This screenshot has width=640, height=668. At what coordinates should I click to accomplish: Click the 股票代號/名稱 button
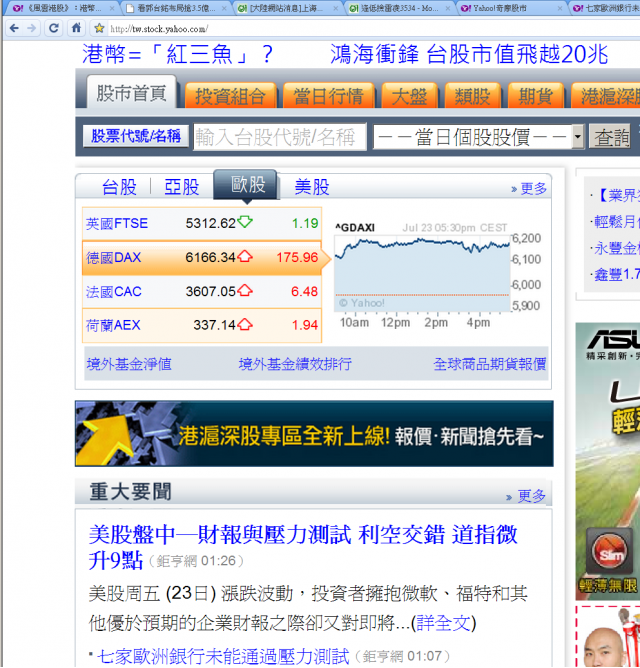coord(136,136)
